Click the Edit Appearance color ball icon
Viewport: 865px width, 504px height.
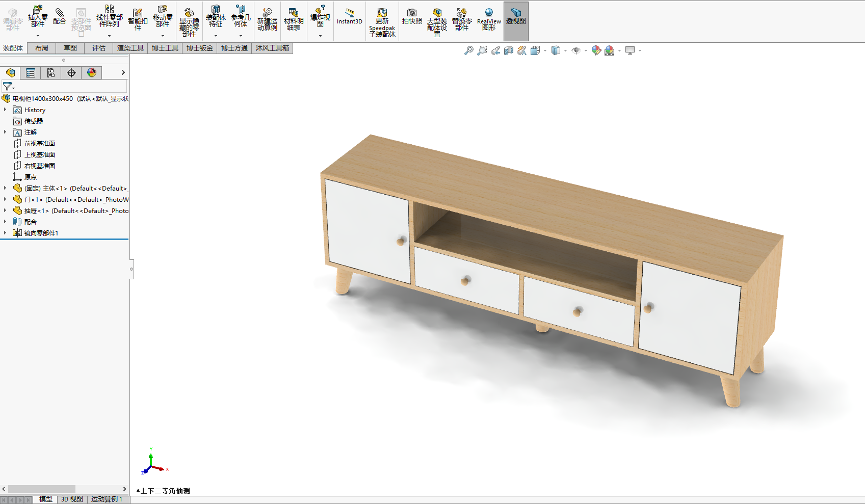point(596,50)
